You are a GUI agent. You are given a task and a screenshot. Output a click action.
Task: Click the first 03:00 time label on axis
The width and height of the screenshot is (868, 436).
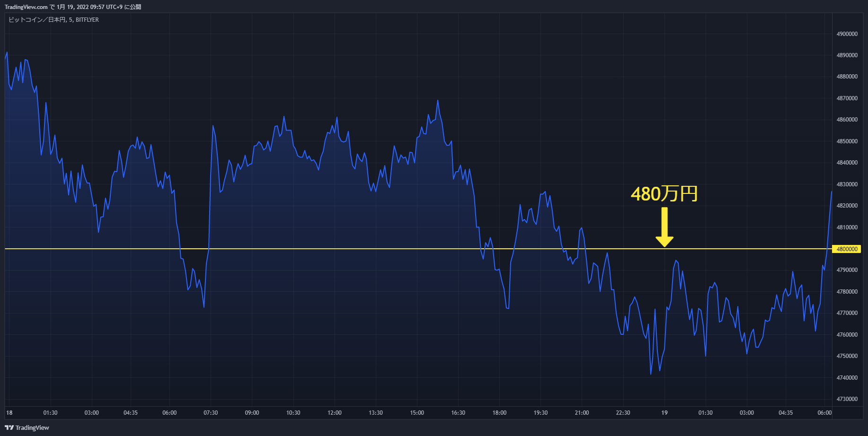(x=91, y=413)
